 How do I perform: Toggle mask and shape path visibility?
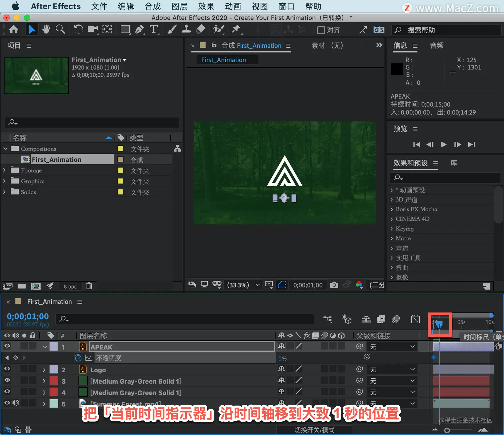pyautogui.click(x=282, y=285)
